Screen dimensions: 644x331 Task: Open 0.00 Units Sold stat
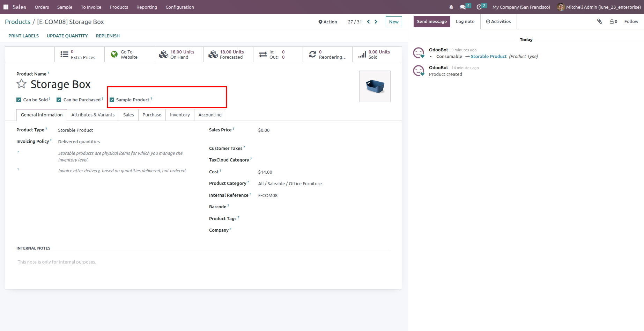377,55
